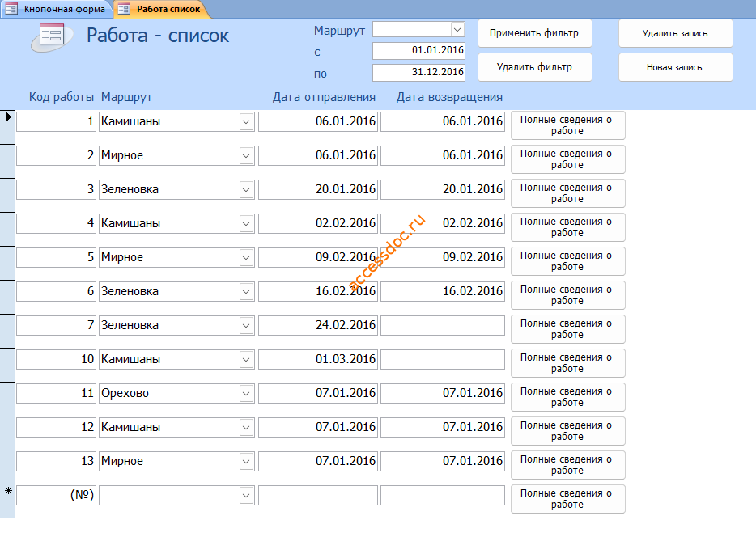Expand route dropdown for work code 7

tap(246, 326)
